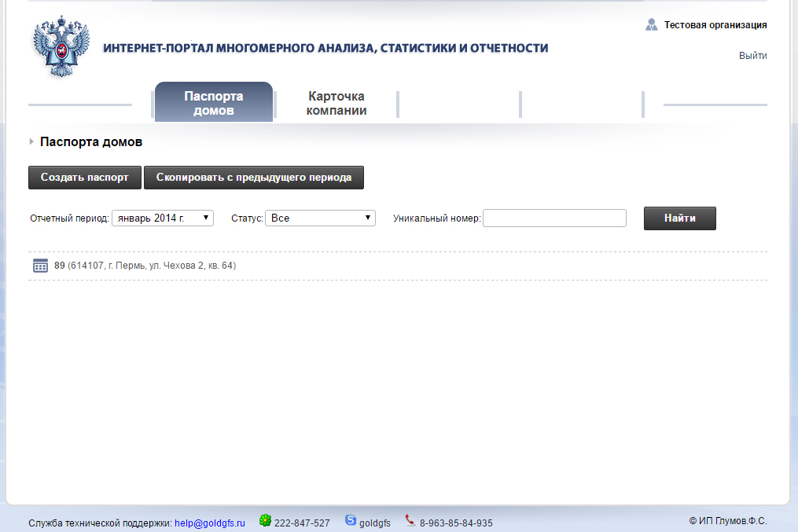Click the portal title header text

point(325,49)
